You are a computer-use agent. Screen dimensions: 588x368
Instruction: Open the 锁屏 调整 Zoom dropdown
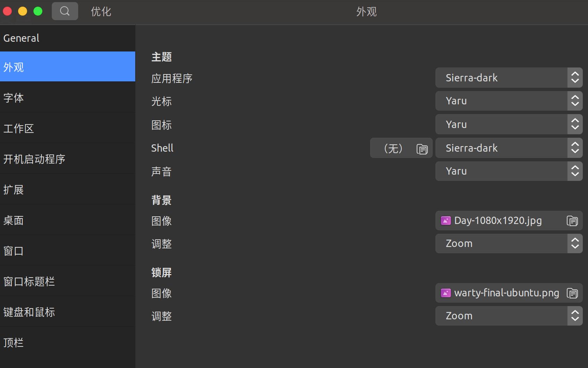pyautogui.click(x=509, y=316)
